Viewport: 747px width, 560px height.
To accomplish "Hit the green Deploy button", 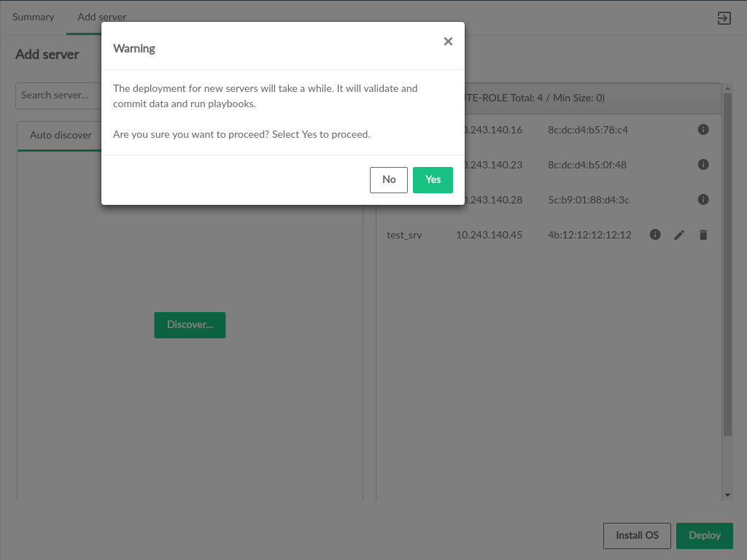I will tap(704, 535).
